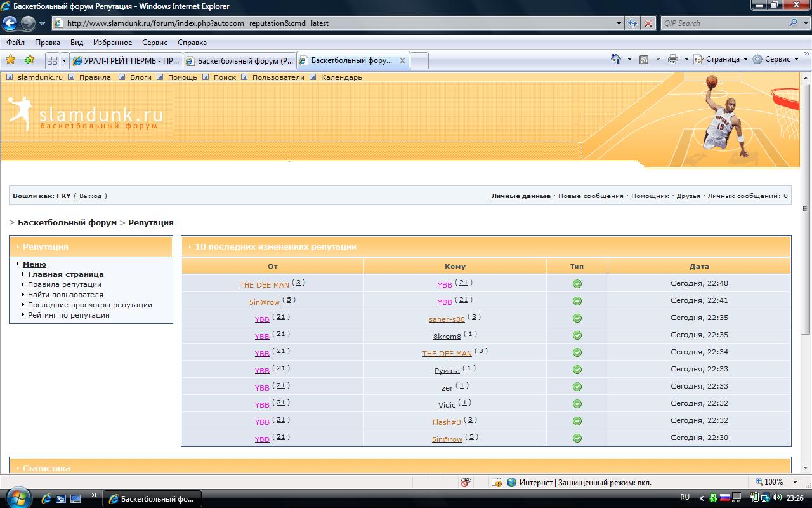This screenshot has height=508, width=812.
Task: Open the Страница dropdown menu
Action: [722, 59]
